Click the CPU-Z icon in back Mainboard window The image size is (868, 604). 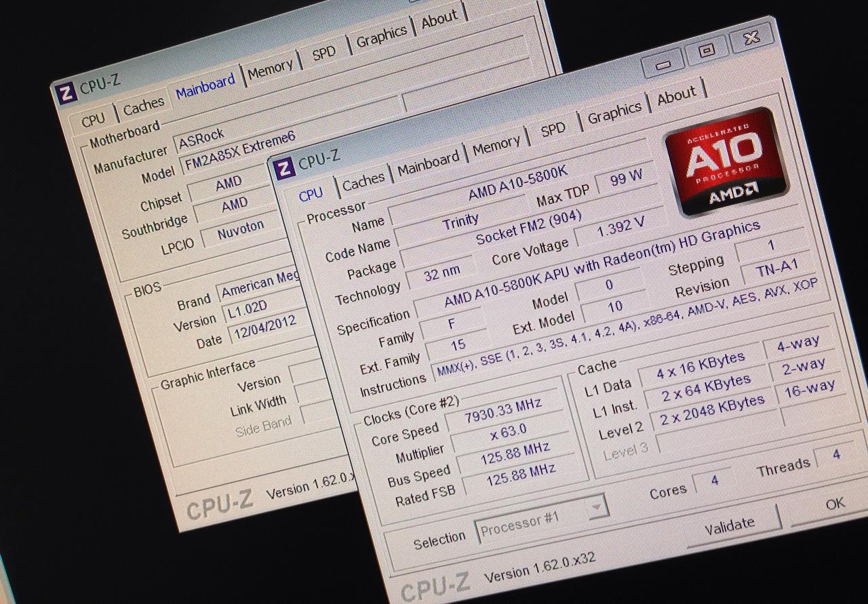tap(66, 92)
